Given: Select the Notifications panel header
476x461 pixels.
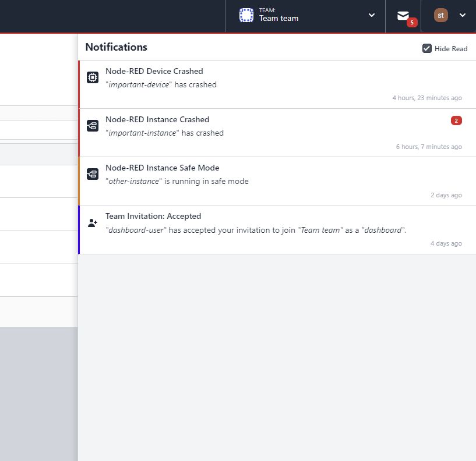Looking at the screenshot, I should (116, 47).
